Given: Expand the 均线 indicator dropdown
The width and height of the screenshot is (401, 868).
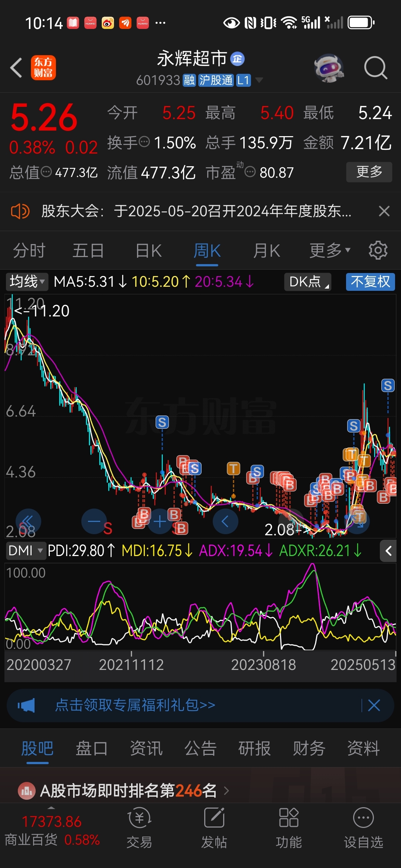Looking at the screenshot, I should [27, 282].
